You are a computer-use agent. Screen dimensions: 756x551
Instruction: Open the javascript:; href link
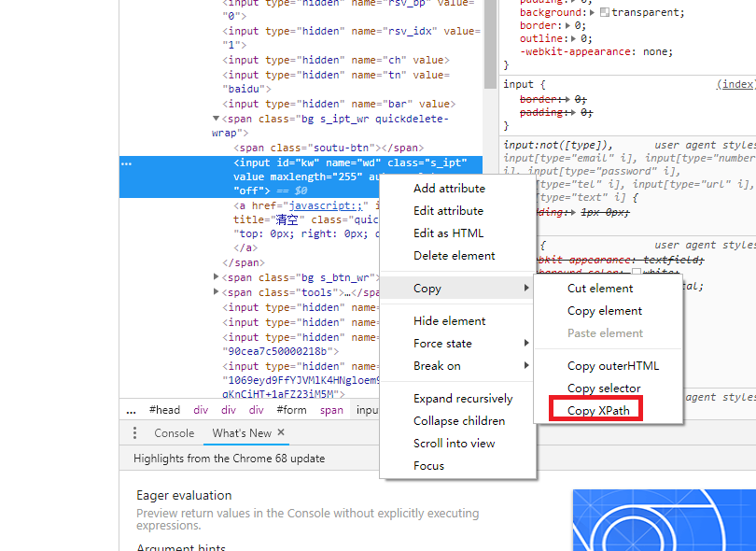[x=326, y=205]
